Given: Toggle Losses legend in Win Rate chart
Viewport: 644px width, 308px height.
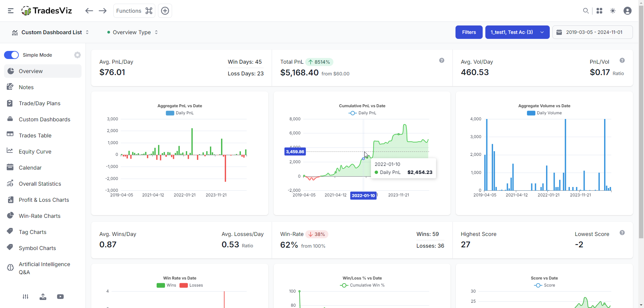Looking at the screenshot, I should click(x=191, y=285).
